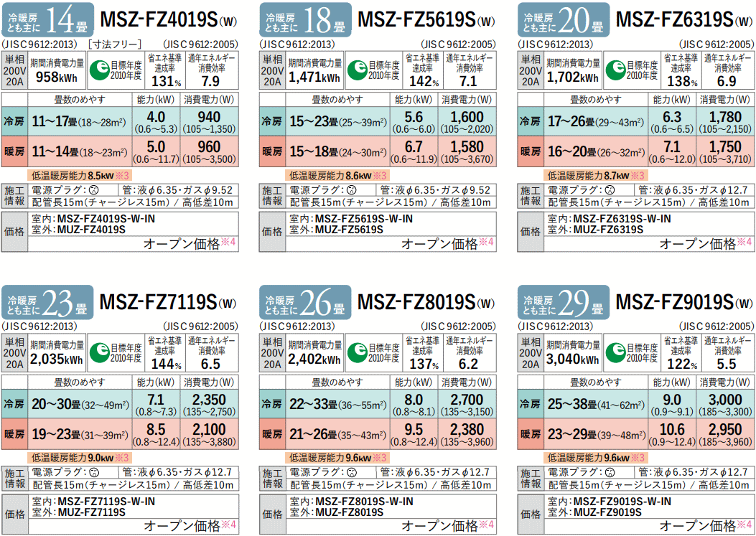
Task: Click the 7.9 annual energy efficiency value
Action: (x=211, y=81)
